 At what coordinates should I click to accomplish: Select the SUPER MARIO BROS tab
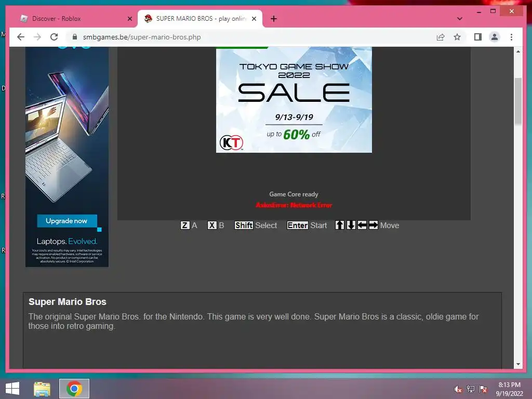click(200, 19)
